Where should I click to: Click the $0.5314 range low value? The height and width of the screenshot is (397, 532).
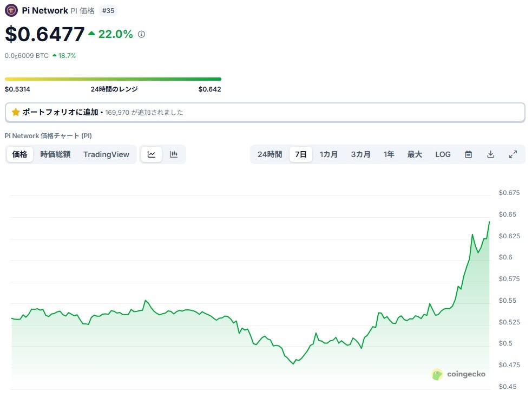(17, 89)
